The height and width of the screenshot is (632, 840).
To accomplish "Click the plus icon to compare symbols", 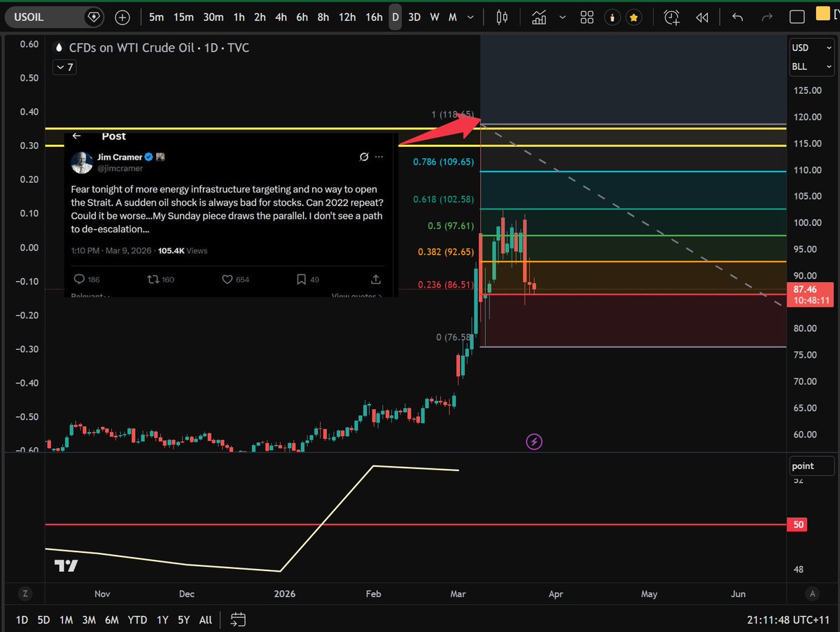I will 122,17.
